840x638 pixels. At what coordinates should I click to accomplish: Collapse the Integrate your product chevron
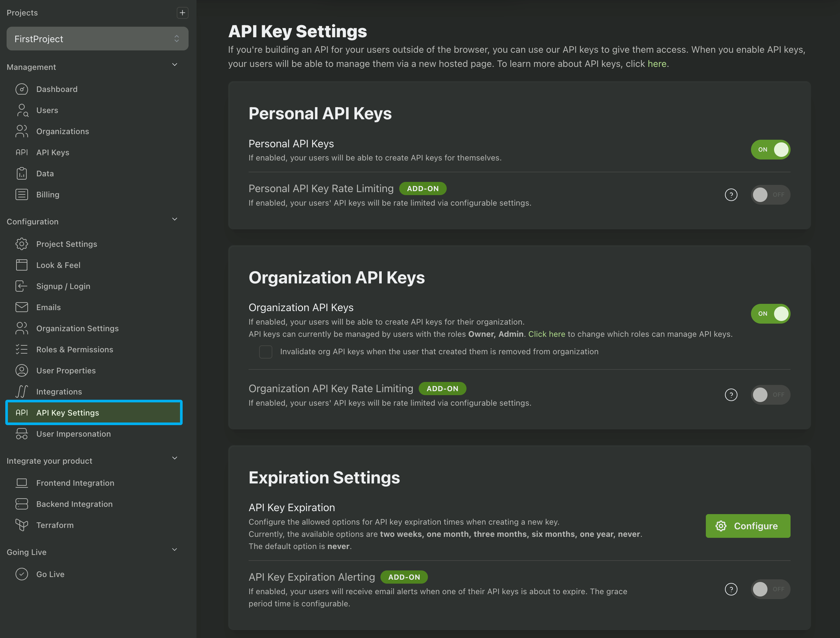(175, 458)
